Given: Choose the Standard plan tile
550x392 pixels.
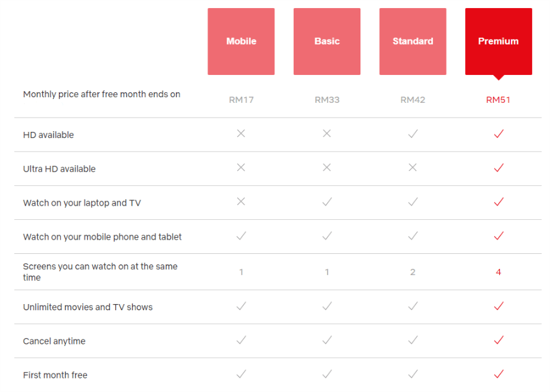Looking at the screenshot, I should pyautogui.click(x=413, y=41).
